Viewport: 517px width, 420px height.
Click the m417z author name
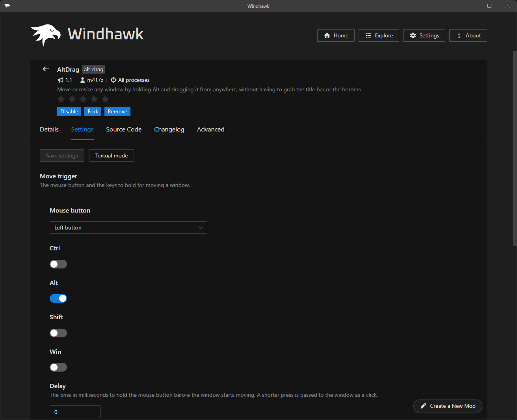tap(95, 80)
